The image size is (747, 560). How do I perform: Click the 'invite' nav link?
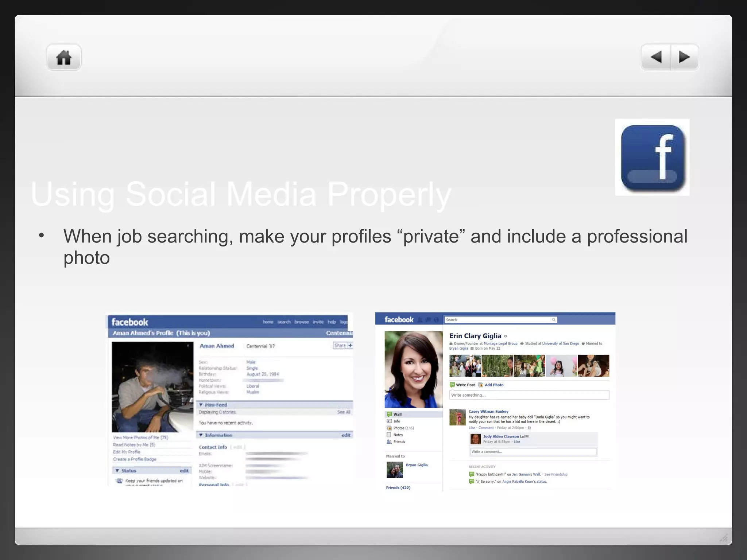coord(318,322)
